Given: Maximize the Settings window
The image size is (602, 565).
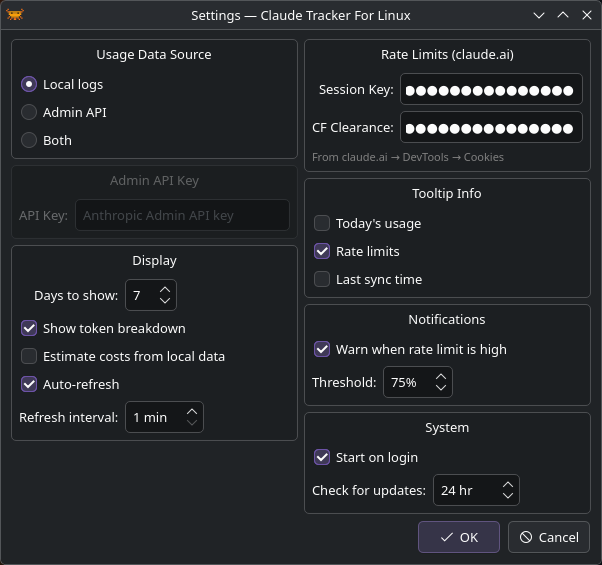Looking at the screenshot, I should tap(563, 15).
